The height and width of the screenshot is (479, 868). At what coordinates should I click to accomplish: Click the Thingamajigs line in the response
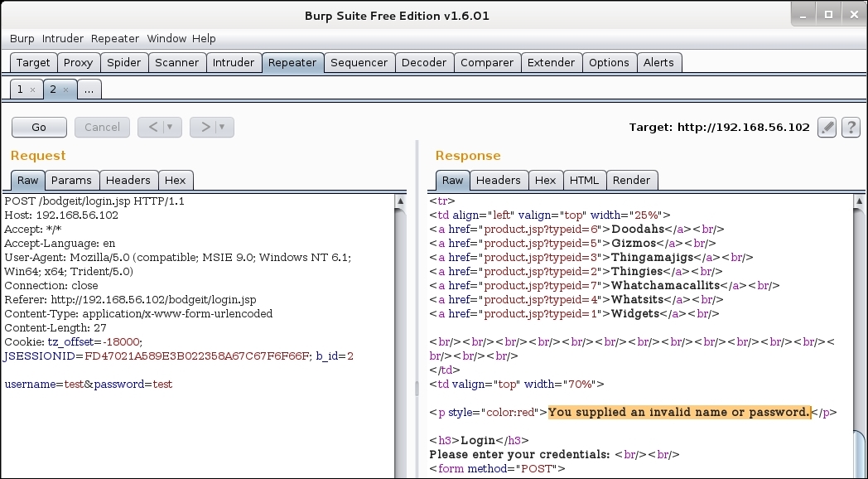click(x=591, y=258)
